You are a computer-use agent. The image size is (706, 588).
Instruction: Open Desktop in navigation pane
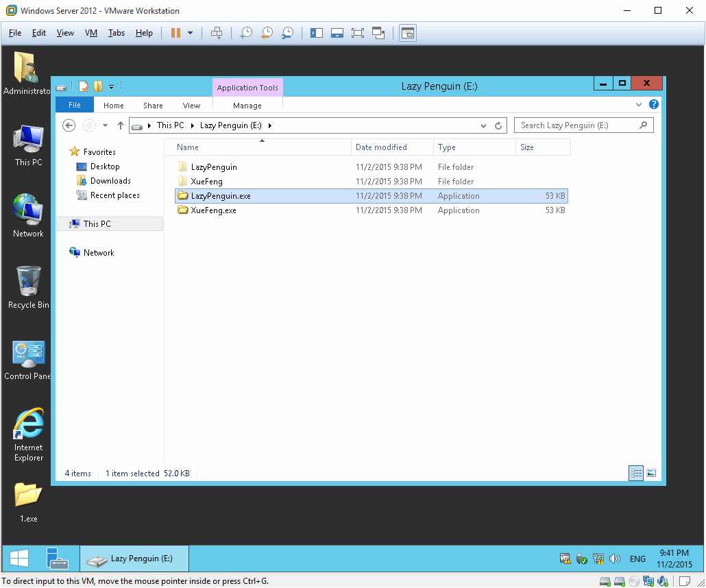pos(104,167)
